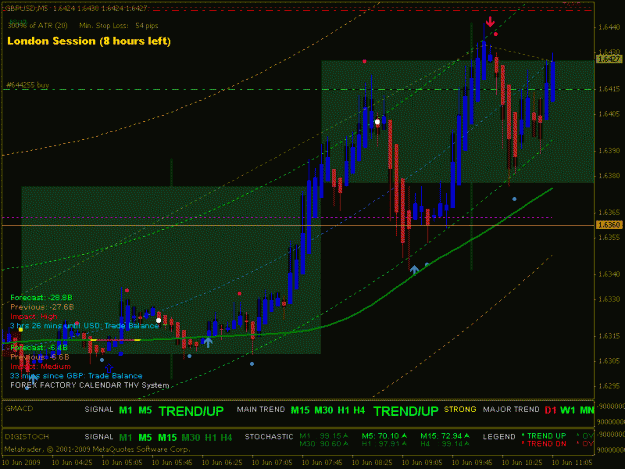This screenshot has height=469, width=625.
Task: Click the white dot near the 08:25 candles
Action: coord(377,122)
